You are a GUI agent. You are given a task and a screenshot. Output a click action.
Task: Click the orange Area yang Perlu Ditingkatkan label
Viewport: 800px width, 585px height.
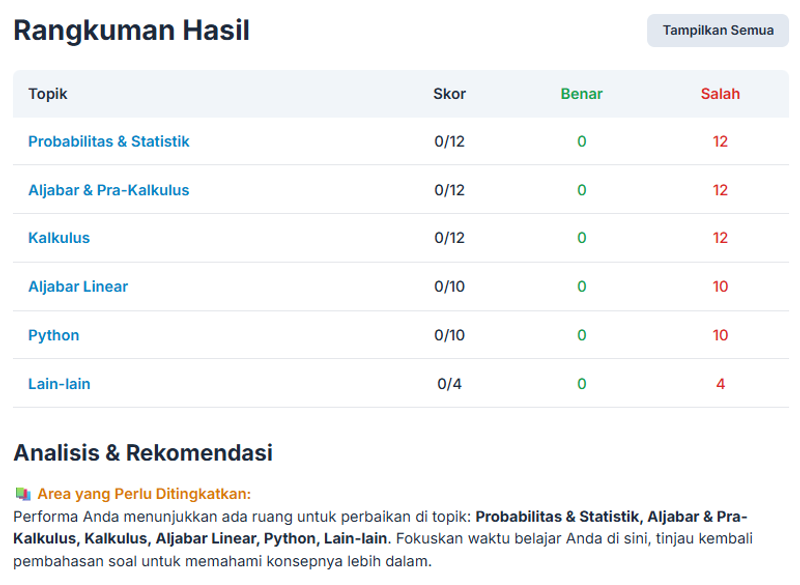(x=144, y=494)
